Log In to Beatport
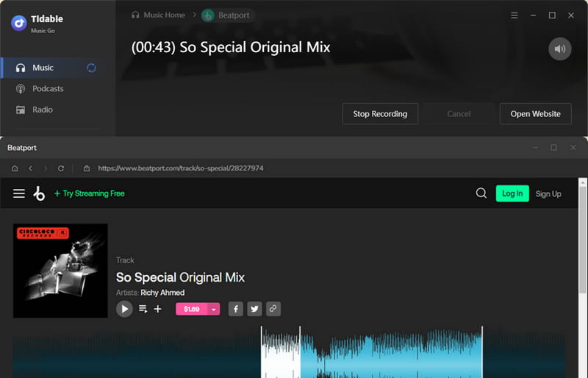The width and height of the screenshot is (588, 378). (x=512, y=193)
